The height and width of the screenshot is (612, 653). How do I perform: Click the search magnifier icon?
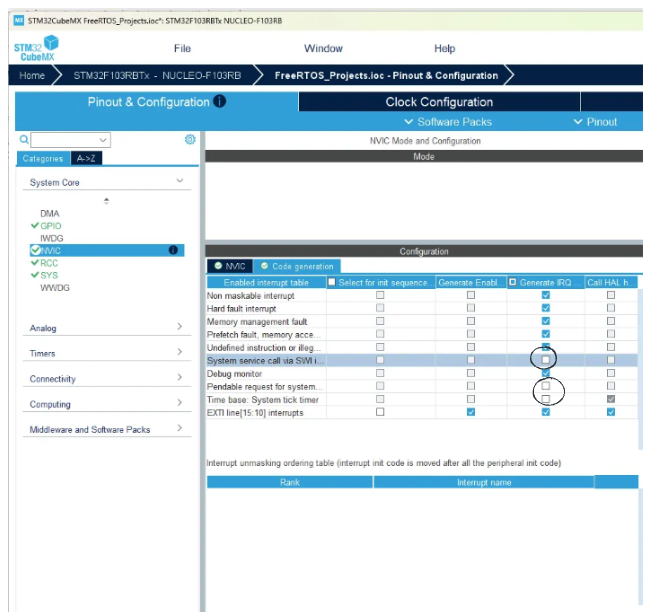[24, 139]
